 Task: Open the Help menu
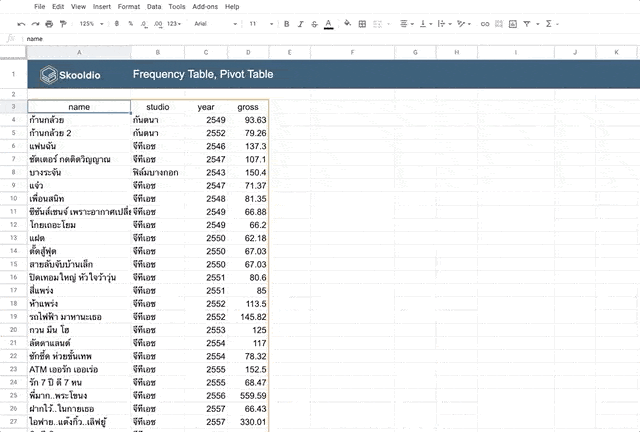[x=232, y=7]
